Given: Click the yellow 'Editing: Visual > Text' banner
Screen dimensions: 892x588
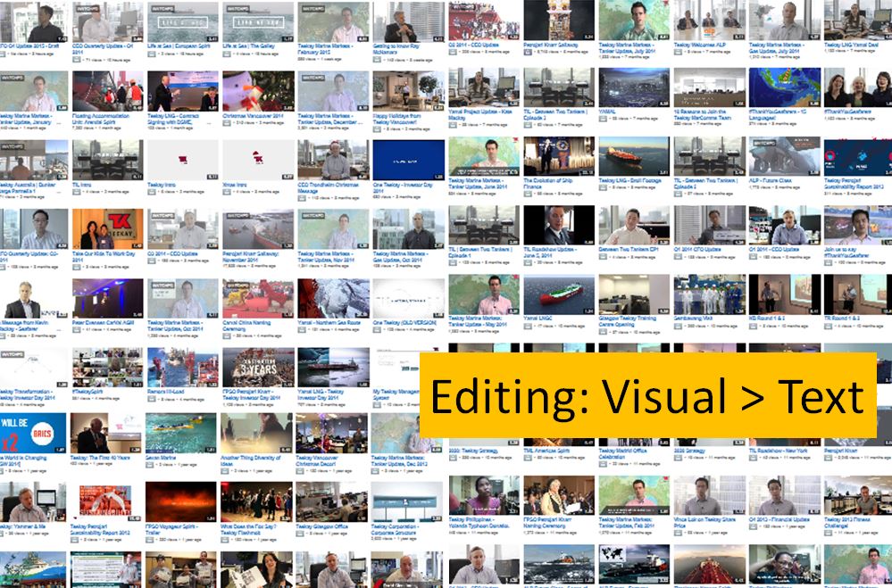Looking at the screenshot, I should [x=648, y=395].
